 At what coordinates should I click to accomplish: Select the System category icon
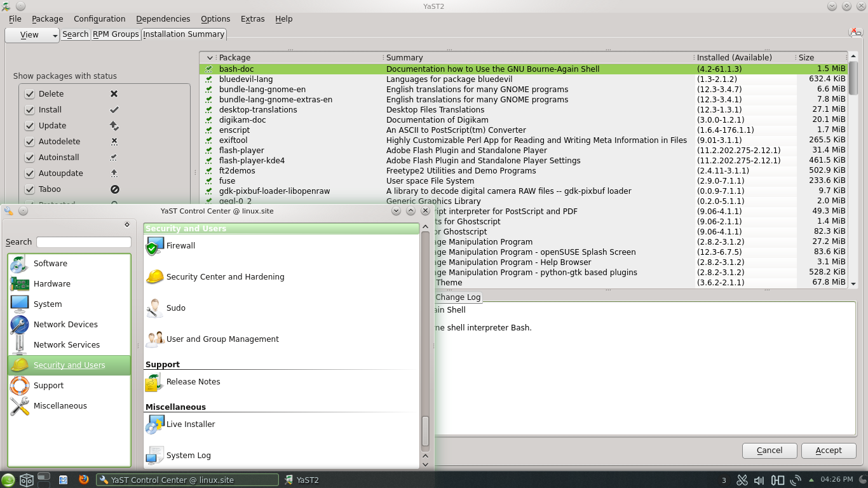pyautogui.click(x=20, y=304)
